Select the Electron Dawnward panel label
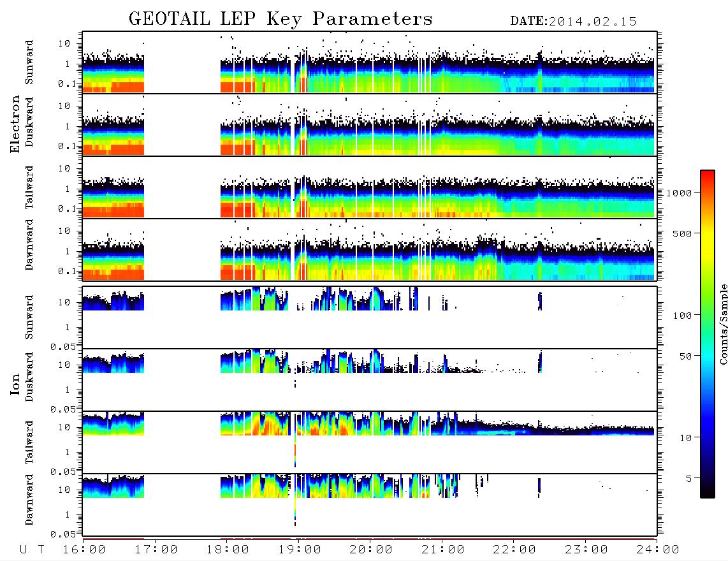This screenshot has width=728, height=561. [29, 245]
